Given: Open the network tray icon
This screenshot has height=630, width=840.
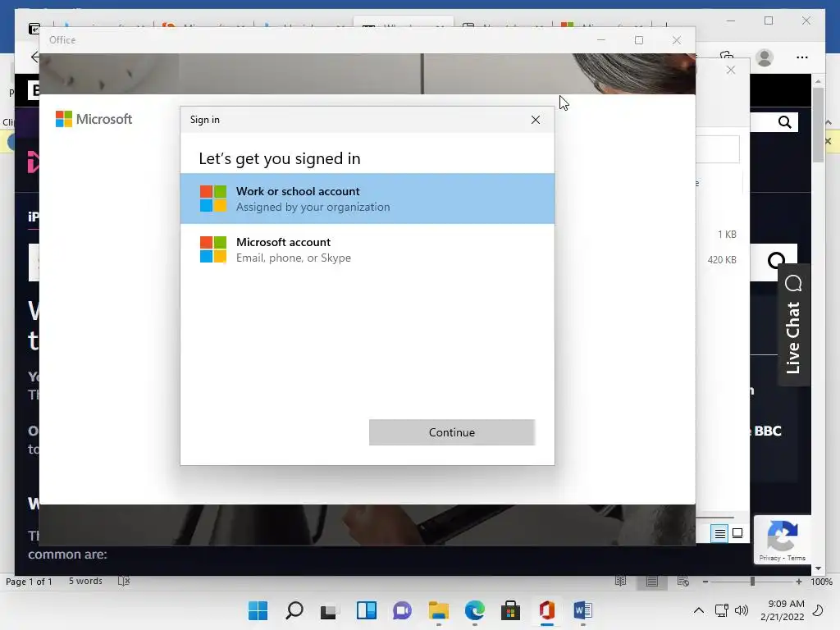Looking at the screenshot, I should coord(722,610).
